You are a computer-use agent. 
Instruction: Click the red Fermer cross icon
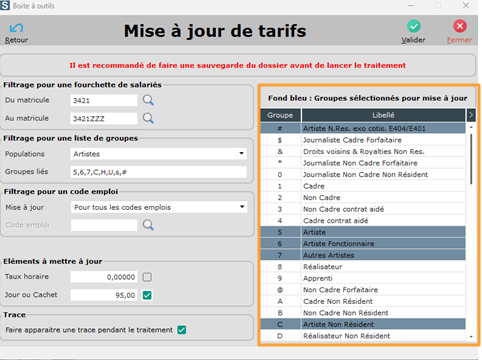coord(460,26)
